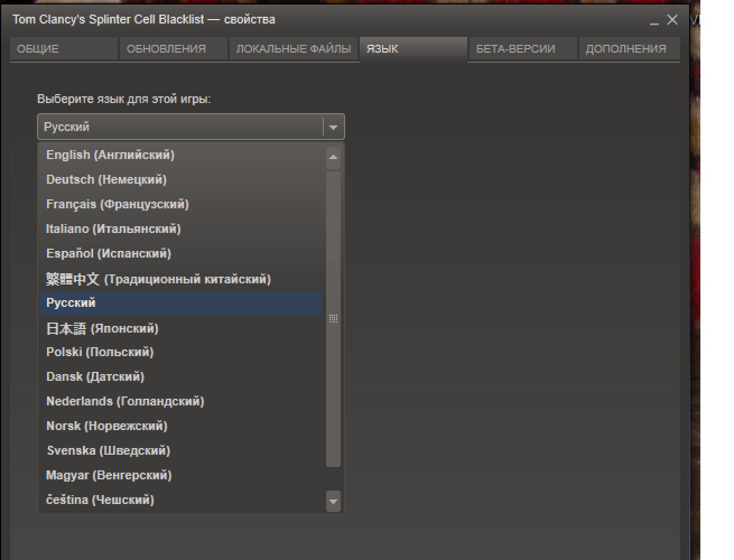Switch to the ОБНОВЛЕНИЯ tab
734x560 pixels.
pos(173,49)
